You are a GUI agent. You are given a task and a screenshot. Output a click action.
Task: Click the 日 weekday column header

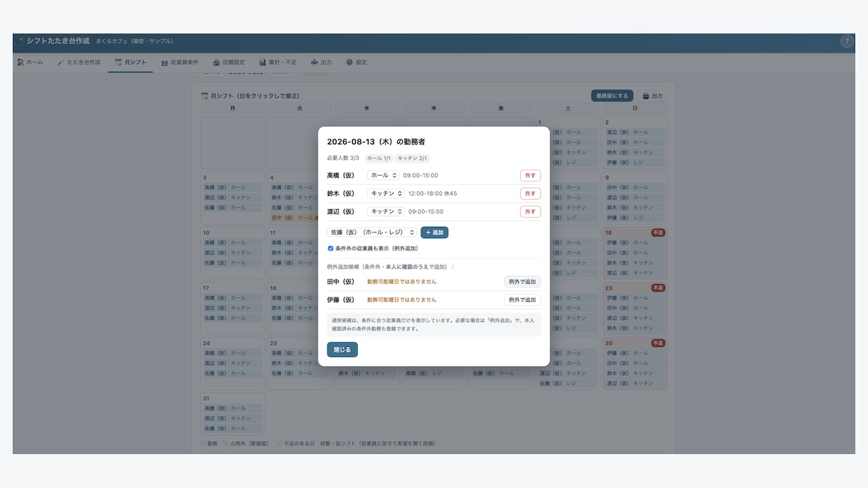coord(635,108)
